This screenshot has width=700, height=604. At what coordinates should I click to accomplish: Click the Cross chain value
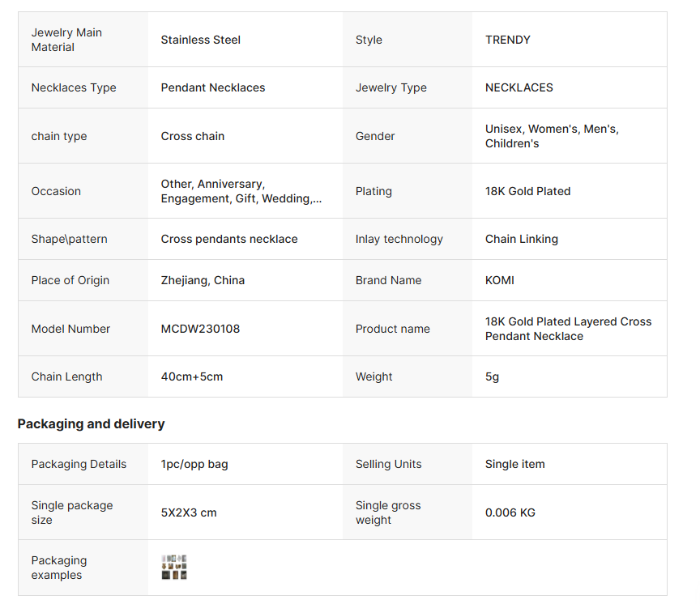(x=192, y=136)
